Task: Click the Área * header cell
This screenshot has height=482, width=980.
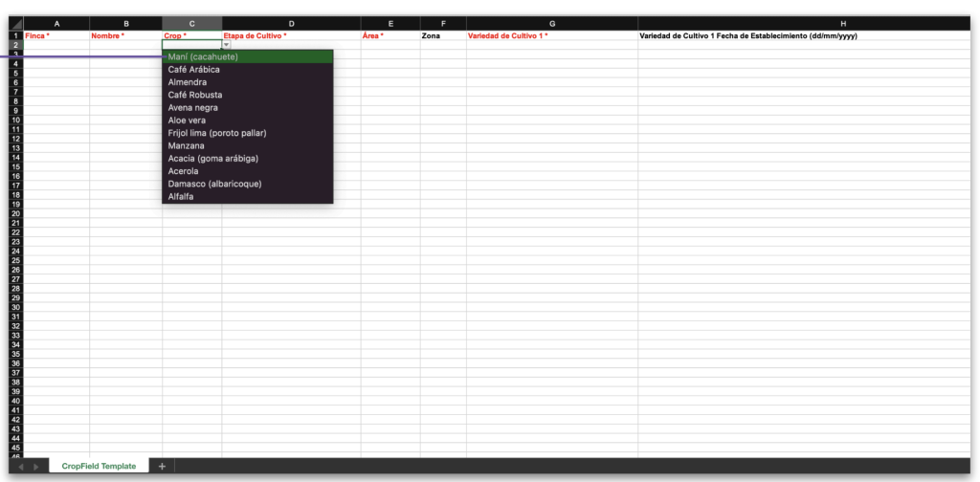Action: coord(390,36)
